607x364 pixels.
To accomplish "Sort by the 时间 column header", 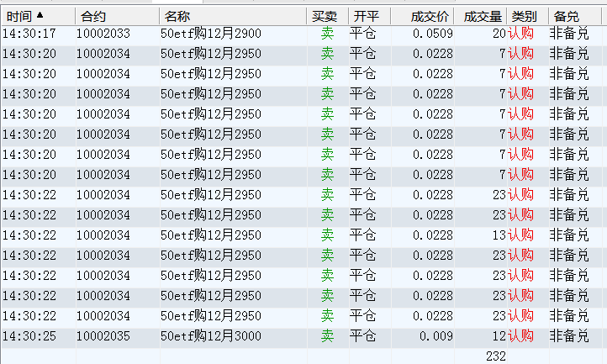I will pos(38,16).
